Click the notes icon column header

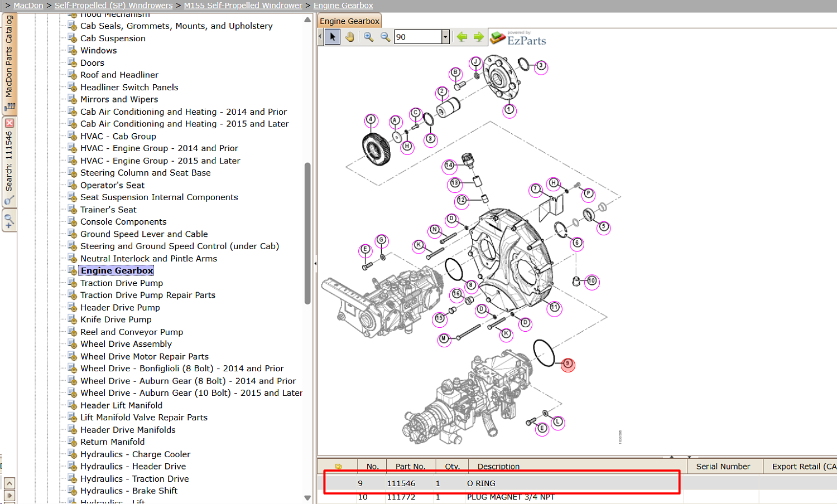click(338, 467)
